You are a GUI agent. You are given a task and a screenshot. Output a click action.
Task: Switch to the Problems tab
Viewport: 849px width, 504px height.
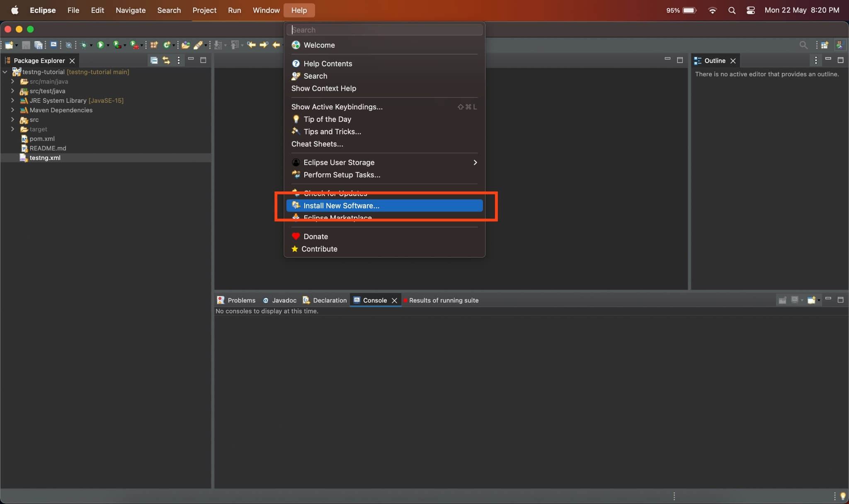point(240,300)
